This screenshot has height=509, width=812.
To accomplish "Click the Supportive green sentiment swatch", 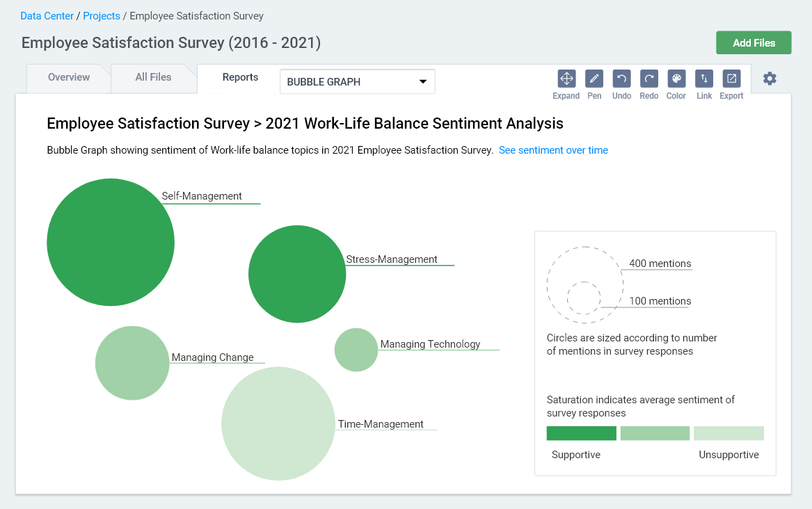I will [x=581, y=433].
